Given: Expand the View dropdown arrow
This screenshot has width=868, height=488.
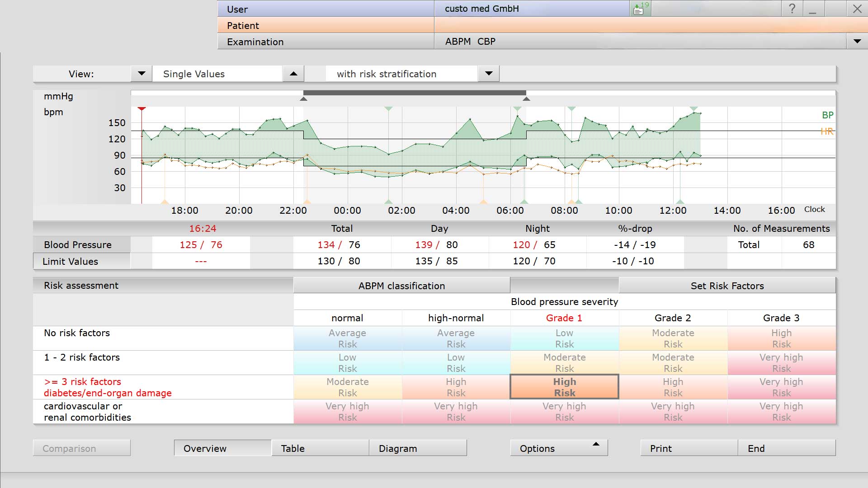Looking at the screenshot, I should (142, 74).
